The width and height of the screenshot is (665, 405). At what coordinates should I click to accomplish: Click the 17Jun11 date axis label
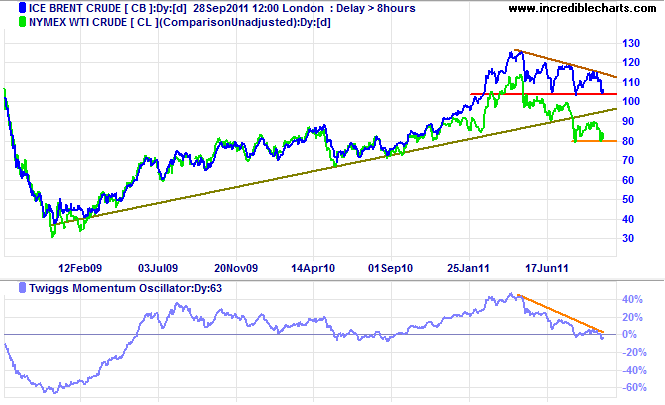pyautogui.click(x=547, y=268)
